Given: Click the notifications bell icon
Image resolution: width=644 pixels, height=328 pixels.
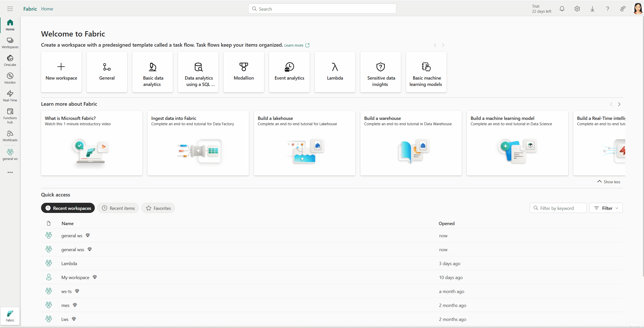Looking at the screenshot, I should pos(562,9).
